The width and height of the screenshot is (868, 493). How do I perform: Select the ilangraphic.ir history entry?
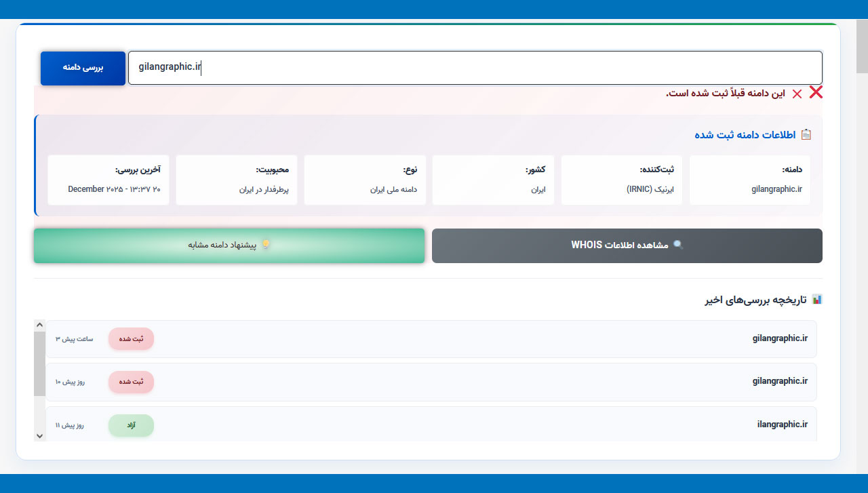pyautogui.click(x=782, y=425)
